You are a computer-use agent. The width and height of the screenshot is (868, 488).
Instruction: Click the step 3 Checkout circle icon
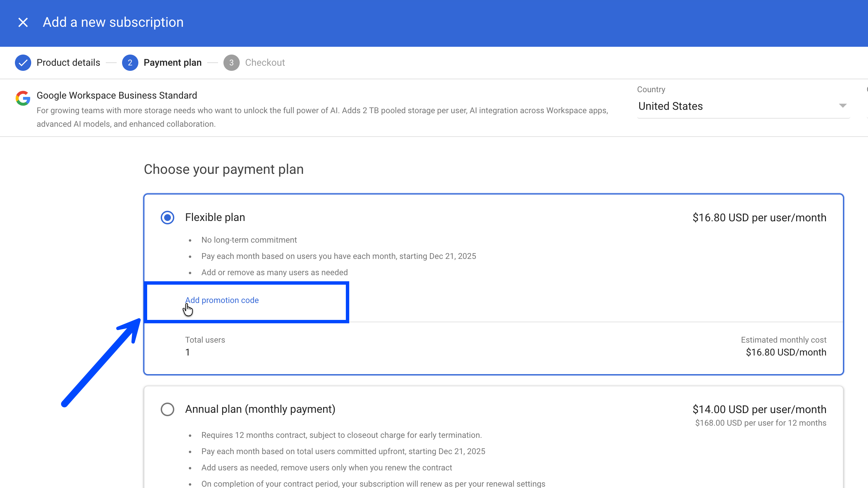[x=231, y=63]
